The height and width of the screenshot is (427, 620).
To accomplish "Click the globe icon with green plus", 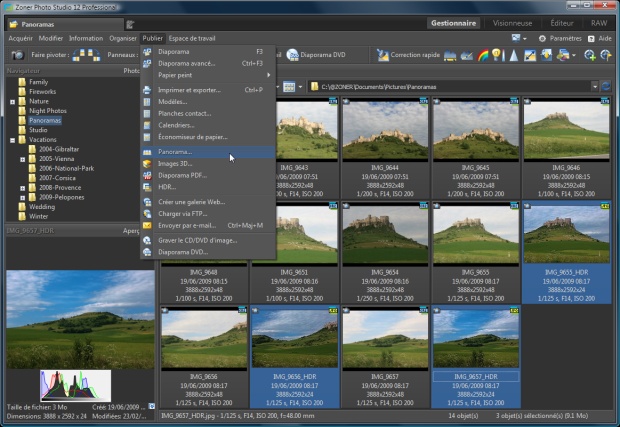I will coord(590,55).
